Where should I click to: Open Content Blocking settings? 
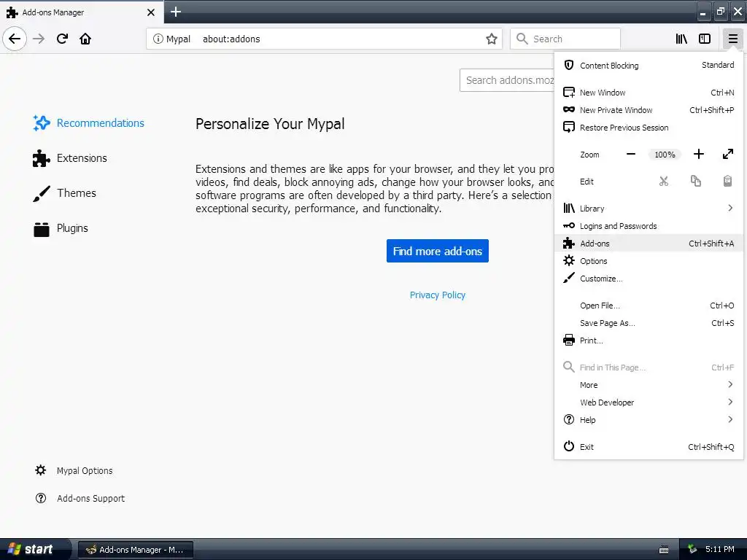click(649, 65)
